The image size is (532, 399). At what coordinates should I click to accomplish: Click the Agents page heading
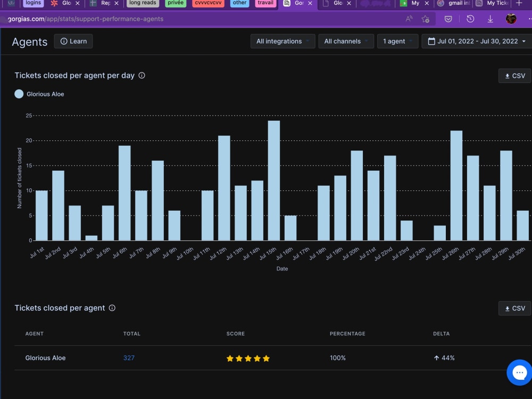(29, 41)
